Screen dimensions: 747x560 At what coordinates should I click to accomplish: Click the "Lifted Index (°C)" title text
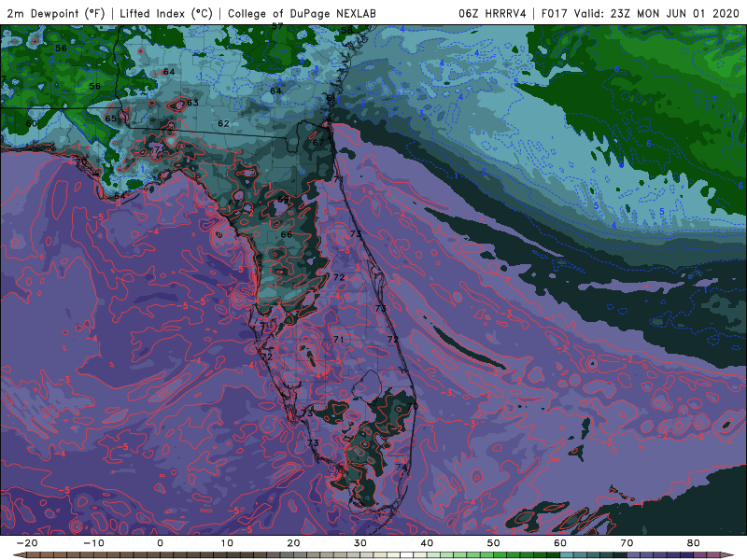click(x=166, y=13)
